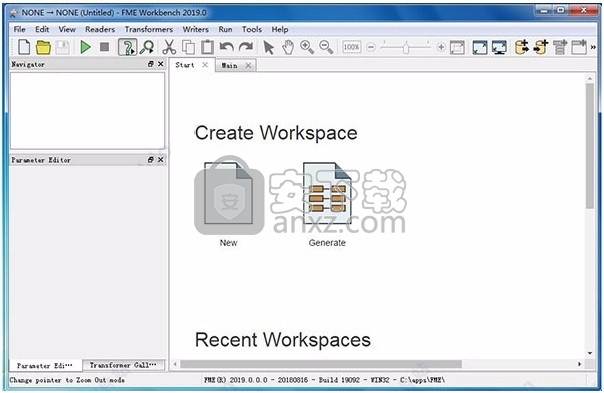The width and height of the screenshot is (604, 393).
Task: Click the horizontal scrollbar right arrow
Action: pyautogui.click(x=579, y=364)
